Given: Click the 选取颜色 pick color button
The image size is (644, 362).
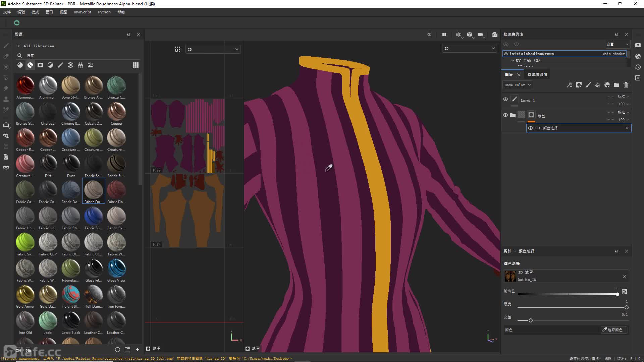Looking at the screenshot, I should [x=614, y=330].
